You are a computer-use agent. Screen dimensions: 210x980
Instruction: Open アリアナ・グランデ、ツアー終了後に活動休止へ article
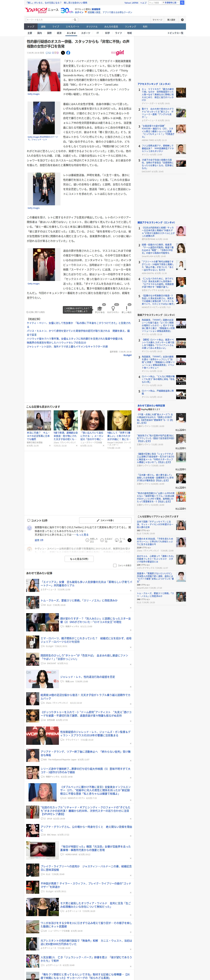tap(85, 753)
